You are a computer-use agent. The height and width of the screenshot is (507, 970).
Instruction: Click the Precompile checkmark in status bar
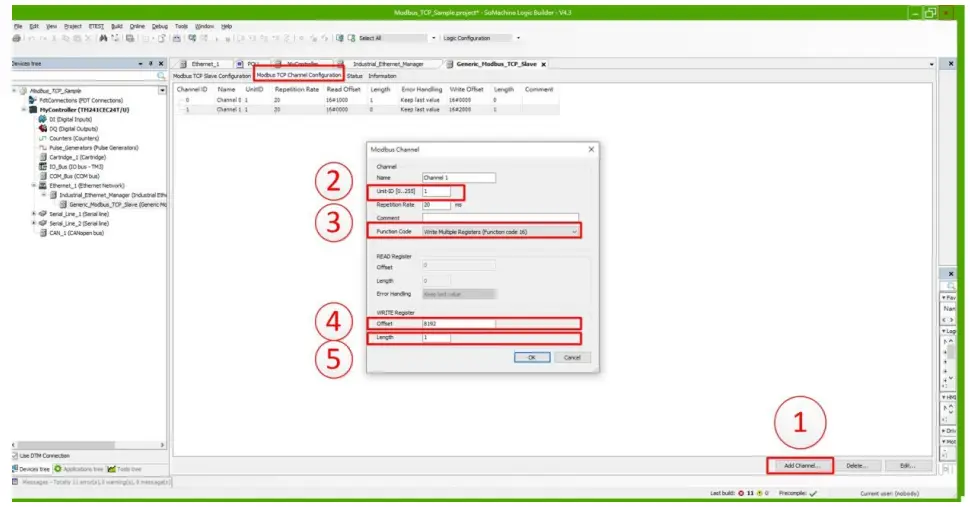pos(813,493)
